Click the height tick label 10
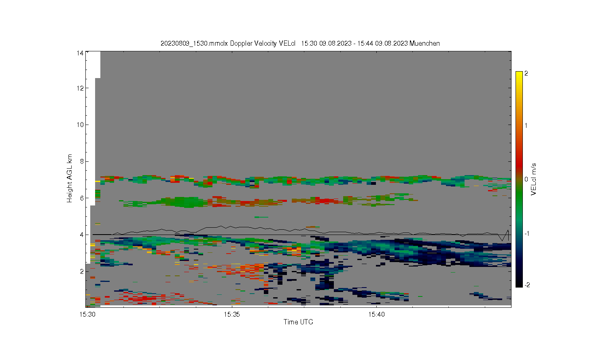 [80, 125]
